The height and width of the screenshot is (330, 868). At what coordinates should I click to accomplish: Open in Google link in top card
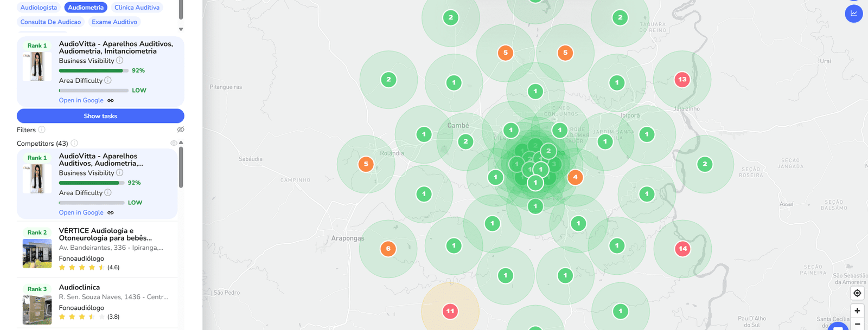point(81,100)
